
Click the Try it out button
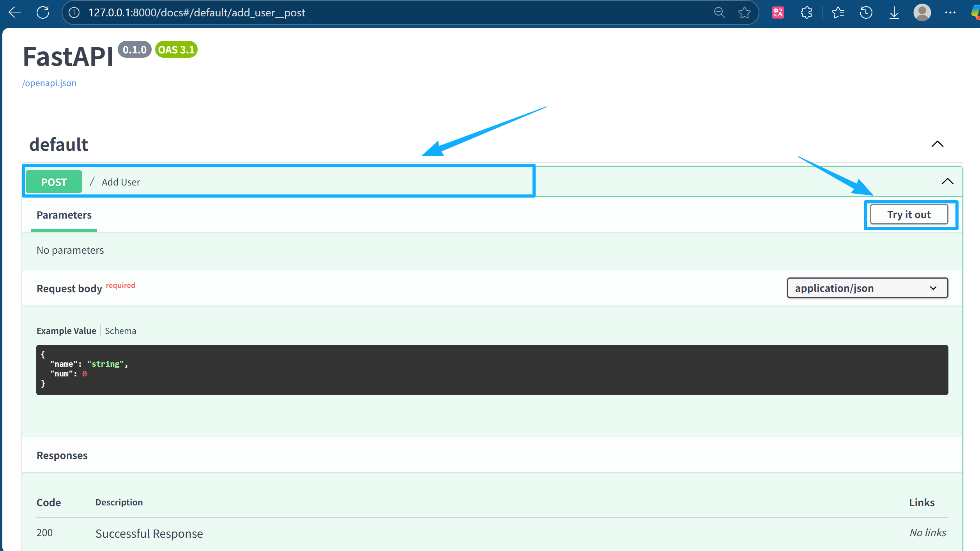[909, 214]
